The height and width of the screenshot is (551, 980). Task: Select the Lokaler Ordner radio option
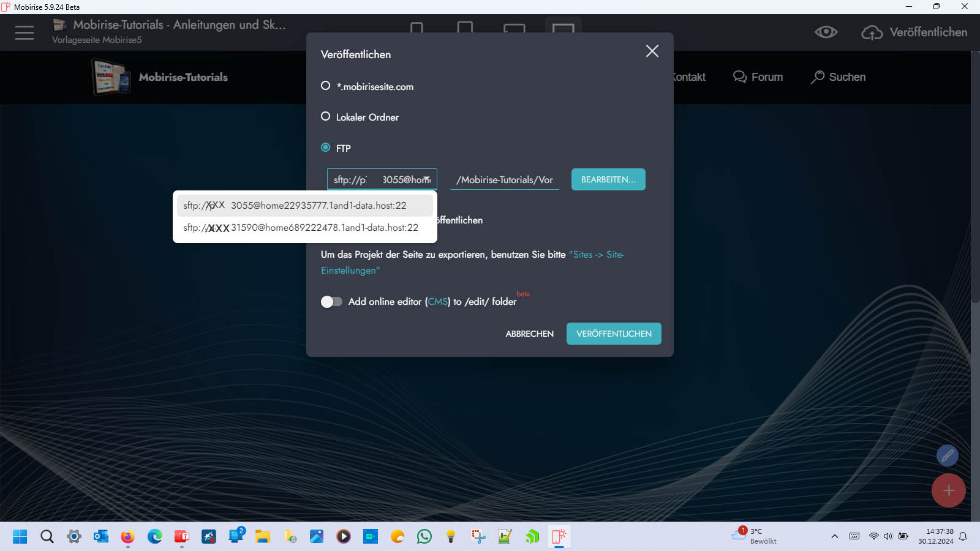[x=326, y=116]
